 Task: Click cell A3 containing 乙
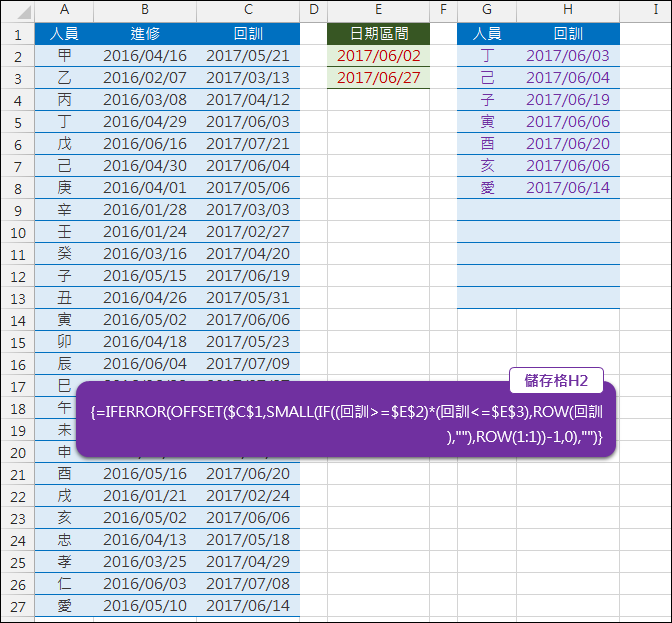[x=64, y=78]
